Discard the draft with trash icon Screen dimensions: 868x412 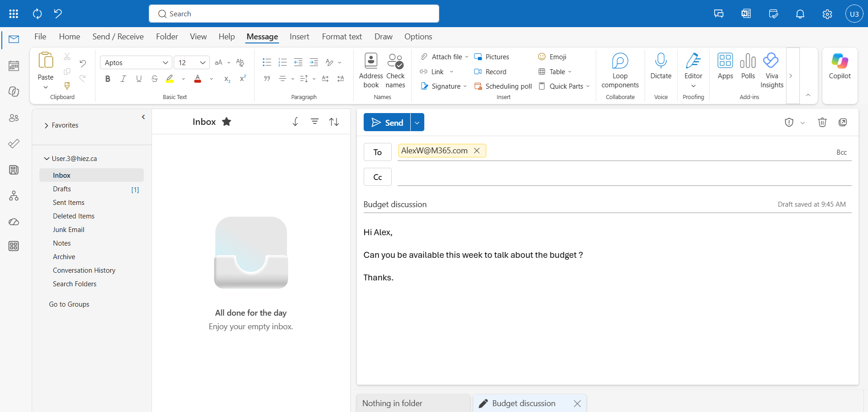(822, 122)
